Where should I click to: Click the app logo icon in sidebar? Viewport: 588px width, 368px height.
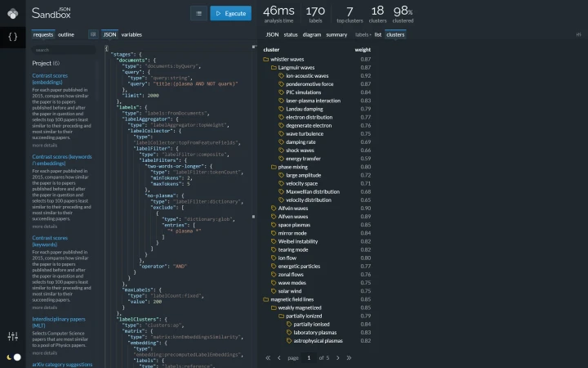tap(13, 14)
